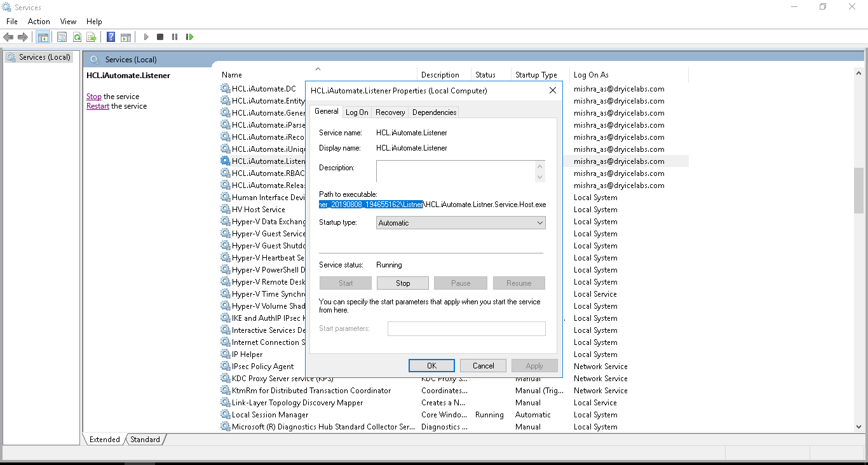Click the gear icon beside HCL.iAutomate.RBAC
Viewport: 868px width, 465px height.
click(226, 173)
